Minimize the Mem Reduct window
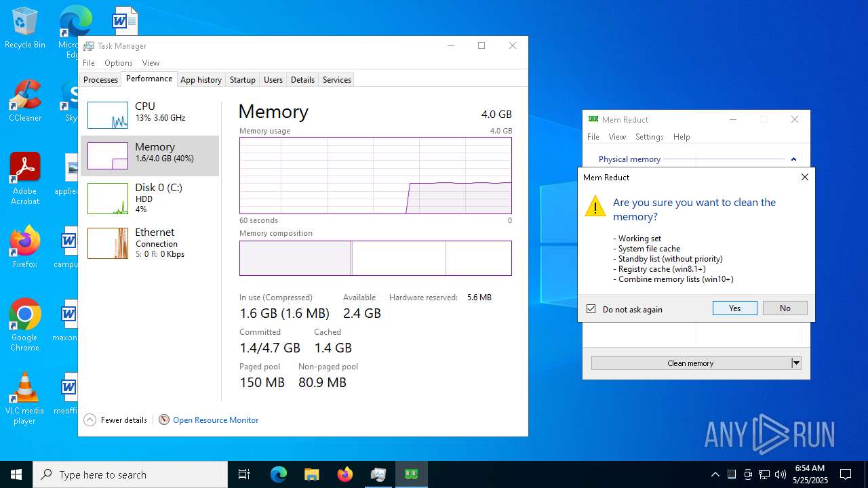868x488 pixels. click(733, 119)
